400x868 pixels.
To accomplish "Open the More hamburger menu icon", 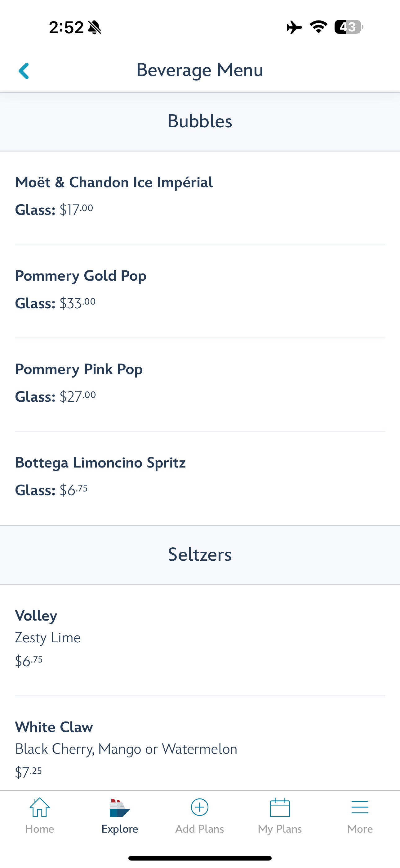I will pyautogui.click(x=360, y=807).
